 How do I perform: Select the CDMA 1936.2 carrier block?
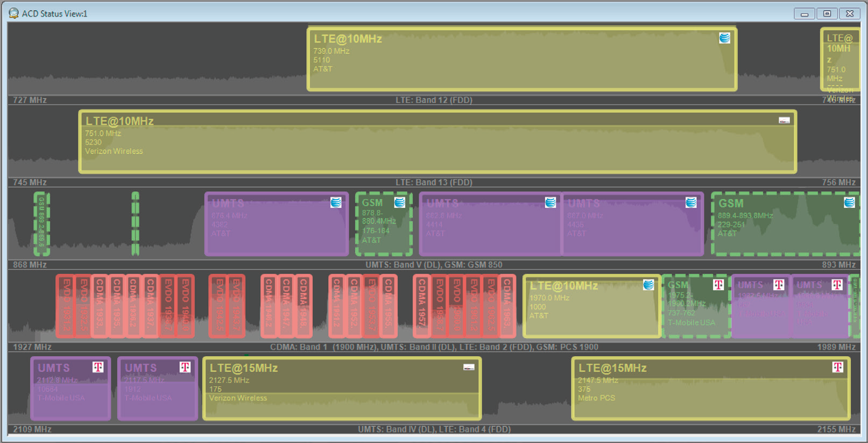coord(134,306)
